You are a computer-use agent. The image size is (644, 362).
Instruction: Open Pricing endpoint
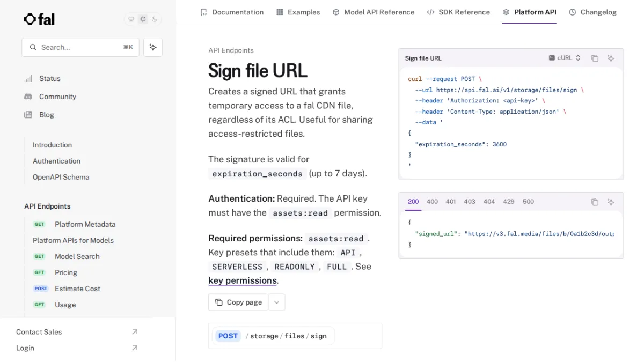point(66,272)
